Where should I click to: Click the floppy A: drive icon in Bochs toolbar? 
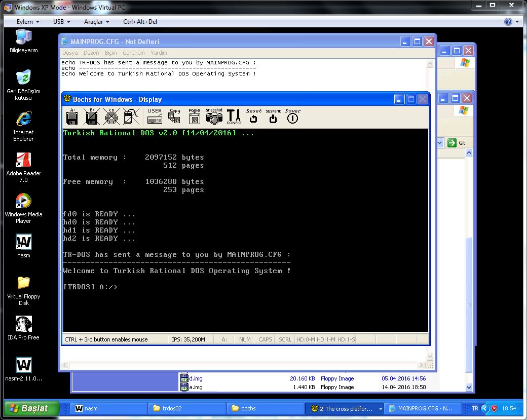coord(72,117)
